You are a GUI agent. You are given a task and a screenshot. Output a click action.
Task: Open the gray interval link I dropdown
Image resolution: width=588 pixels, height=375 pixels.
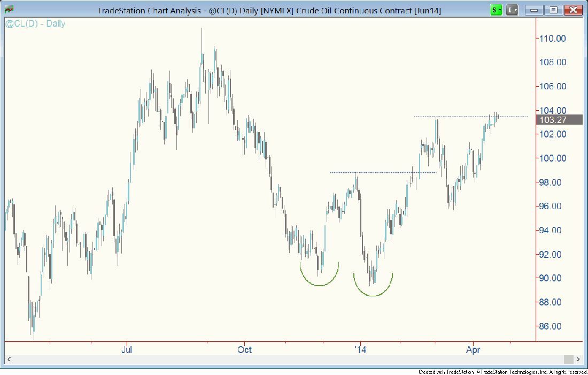tap(512, 10)
